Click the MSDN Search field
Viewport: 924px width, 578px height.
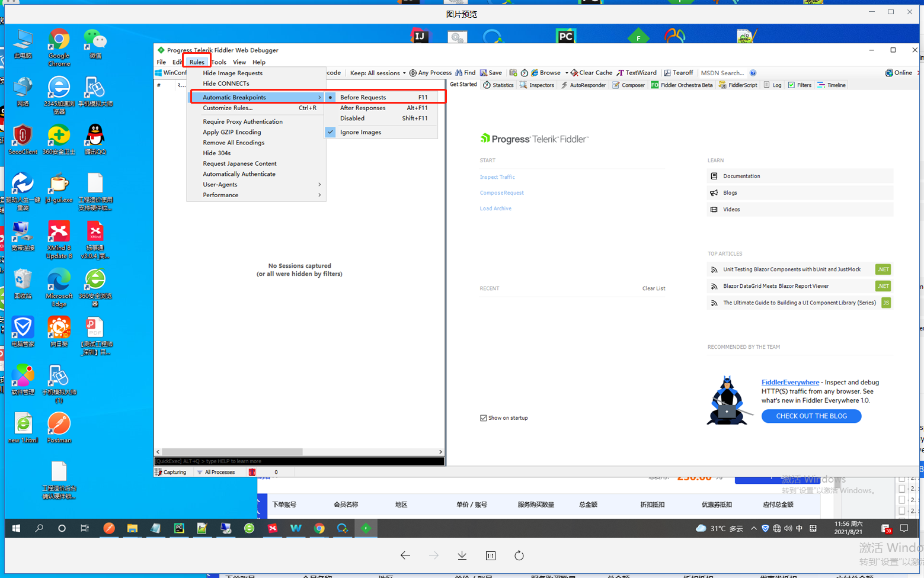pyautogui.click(x=722, y=73)
